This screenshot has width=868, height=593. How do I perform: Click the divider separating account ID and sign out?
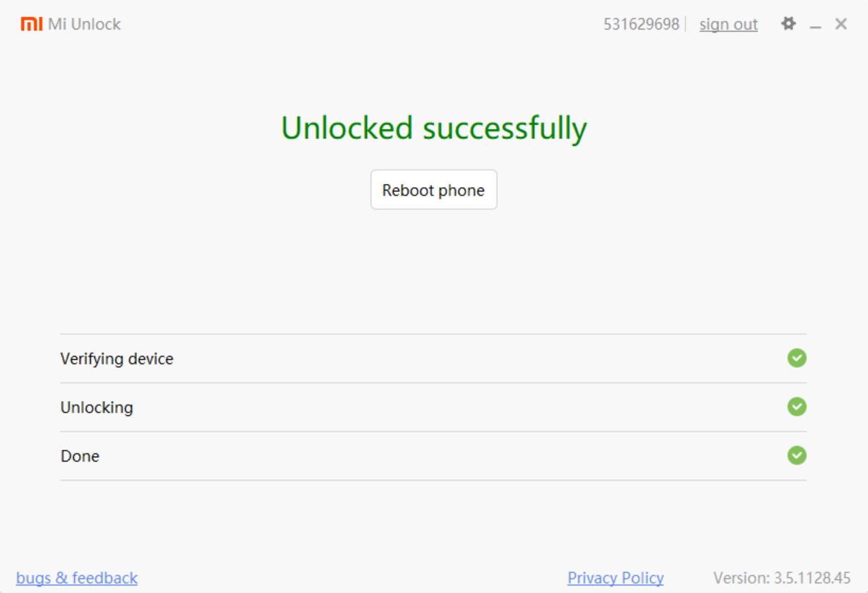(x=684, y=23)
